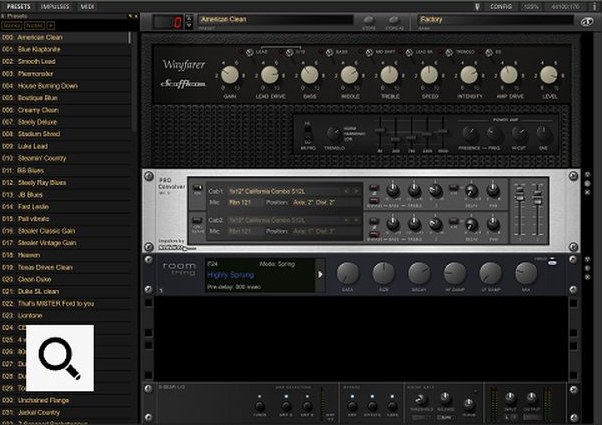Toggle the LEAD switch on the amp
602x425 pixels.
tap(250, 52)
